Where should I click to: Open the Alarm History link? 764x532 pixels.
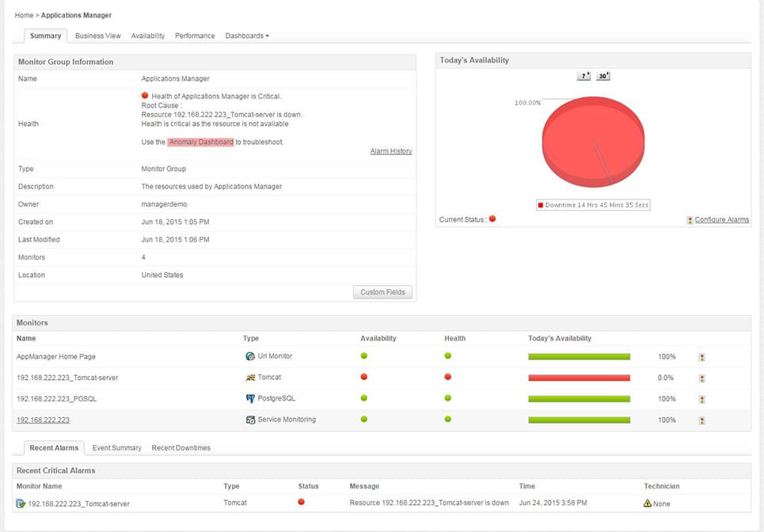[390, 150]
